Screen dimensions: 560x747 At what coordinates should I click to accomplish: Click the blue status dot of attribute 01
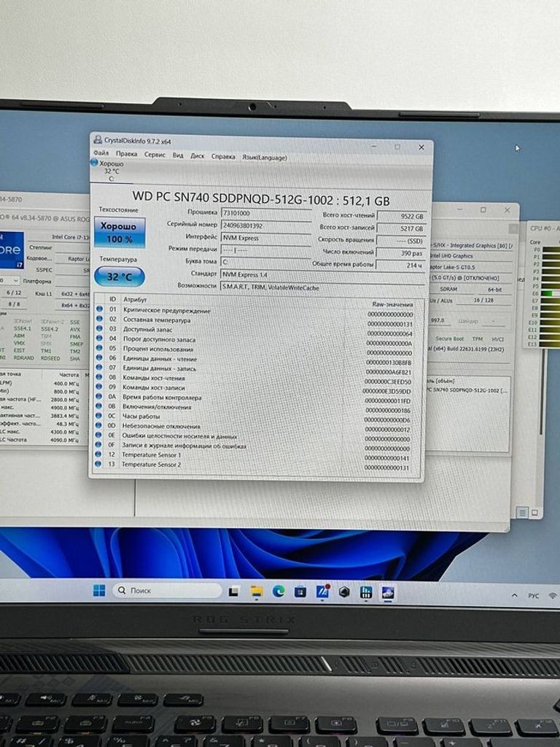(x=100, y=311)
